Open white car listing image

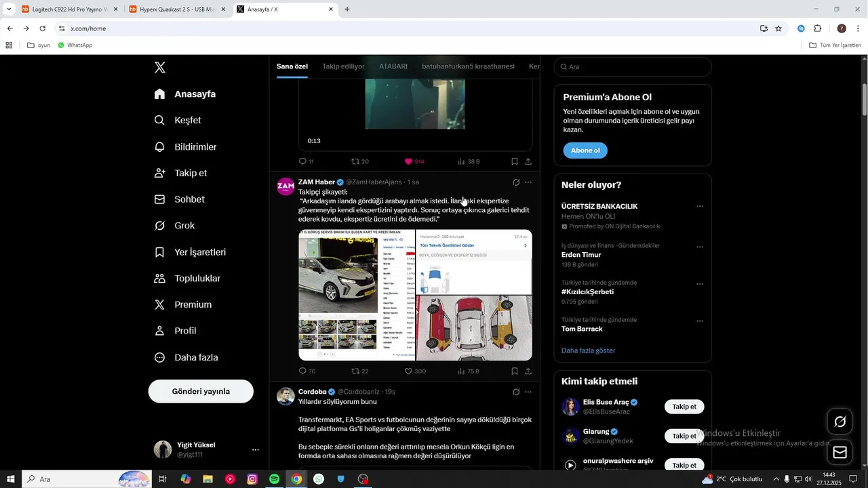tap(357, 295)
